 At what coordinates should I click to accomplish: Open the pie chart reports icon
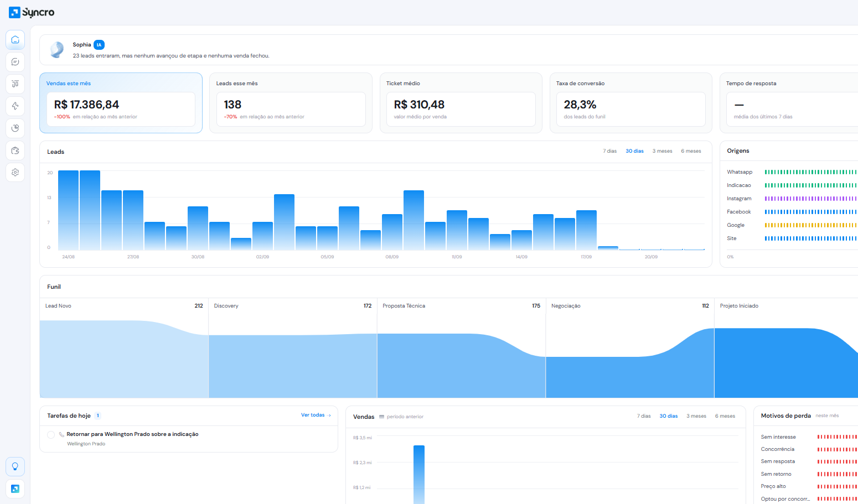(15, 128)
